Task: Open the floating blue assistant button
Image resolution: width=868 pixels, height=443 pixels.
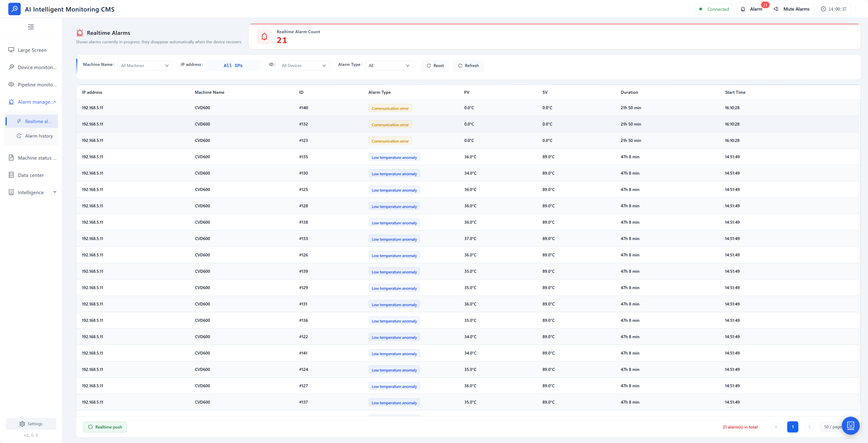Action: [x=851, y=425]
